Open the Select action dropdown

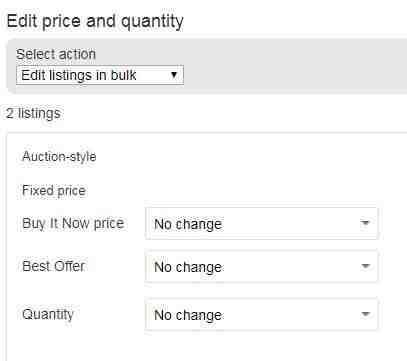[x=100, y=75]
